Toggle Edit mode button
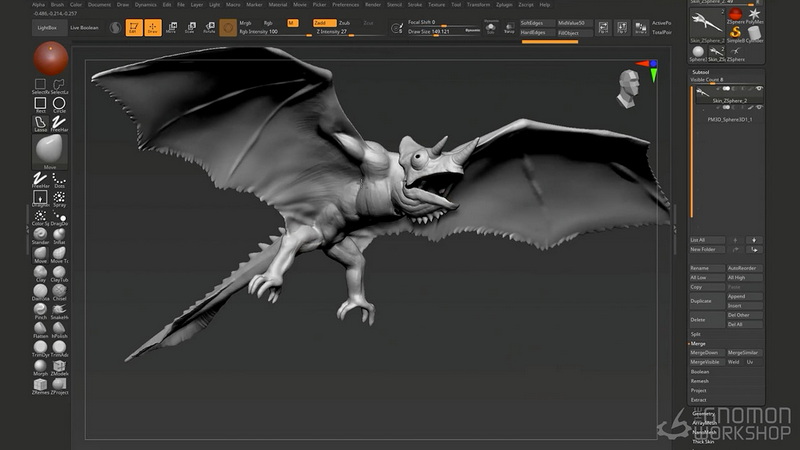 [x=134, y=28]
